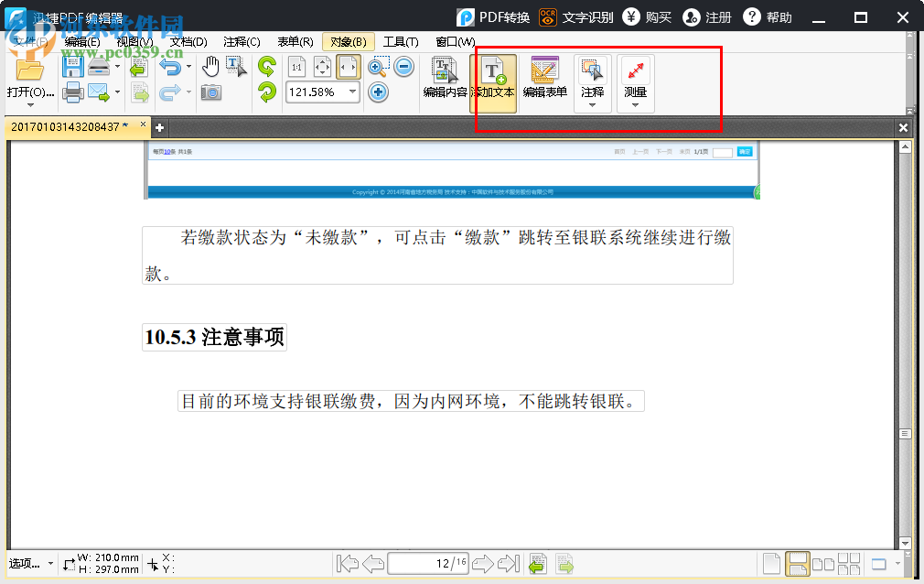Rotate the page counterclockwise
924x584 pixels.
coord(267,92)
